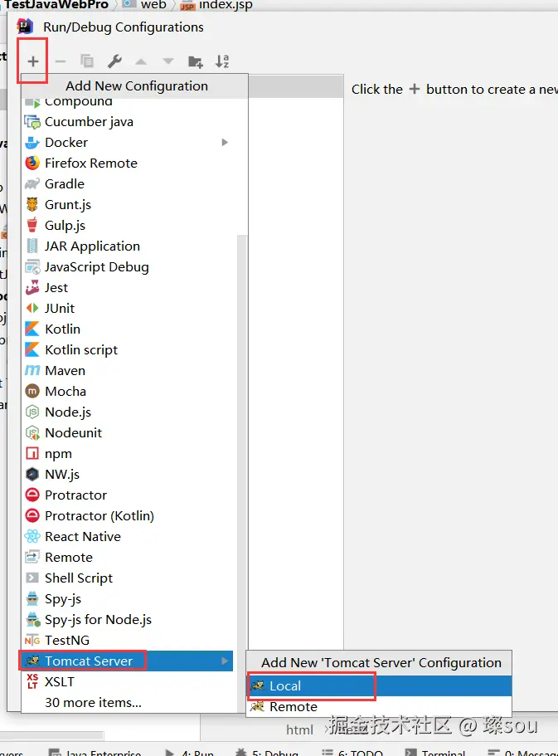
Task: Choose Remote Tomcat Server configuration
Action: (x=379, y=707)
